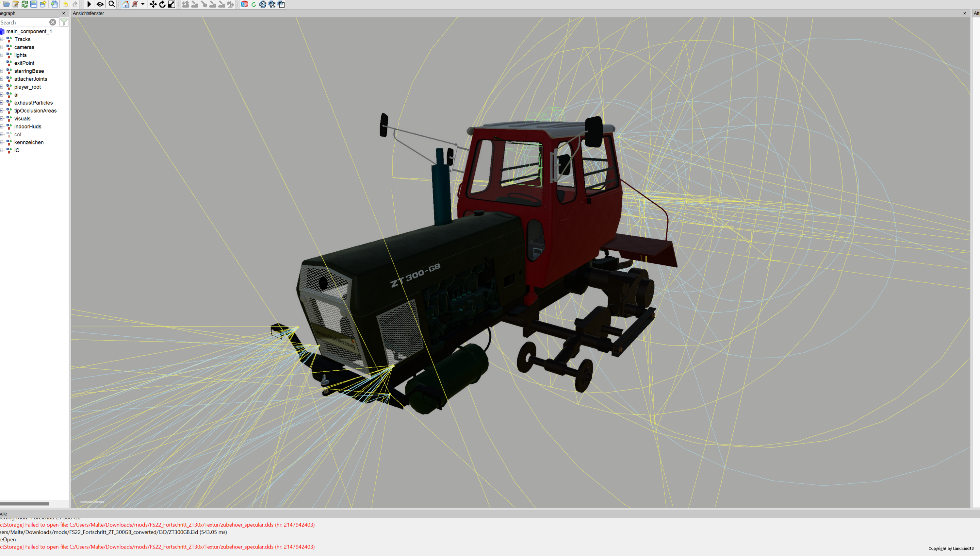This screenshot has width=980, height=556.
Task: Click the small green refresh arrow icon
Action: coord(254,4)
